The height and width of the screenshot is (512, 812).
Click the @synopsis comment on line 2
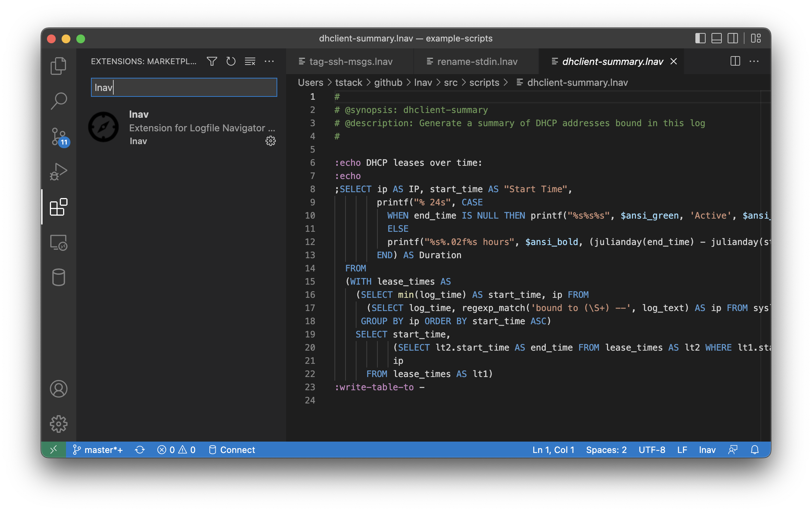click(x=411, y=110)
